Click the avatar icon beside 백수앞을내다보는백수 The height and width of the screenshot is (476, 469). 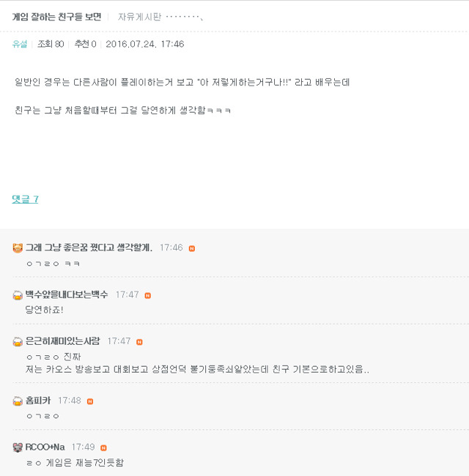[18, 295]
